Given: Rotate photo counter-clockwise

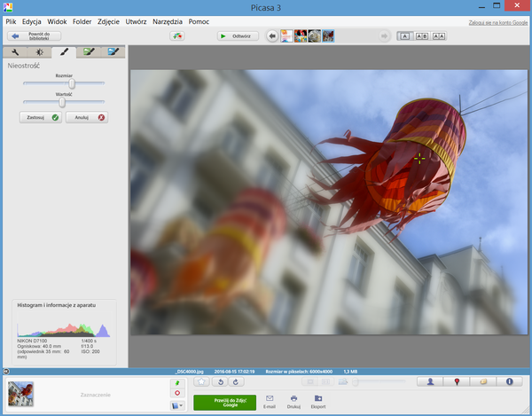Looking at the screenshot, I should tap(220, 381).
